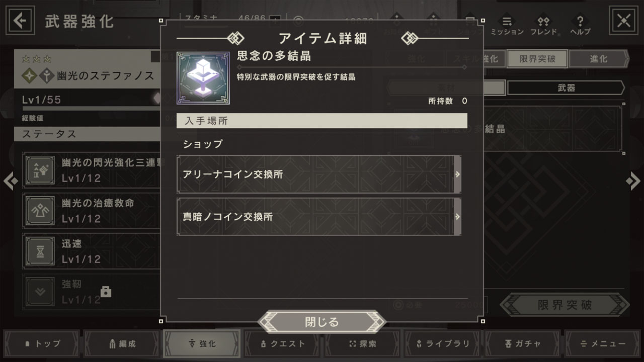The width and height of the screenshot is (644, 362).
Task: Open the ガチャ bottom menu
Action: click(x=523, y=344)
